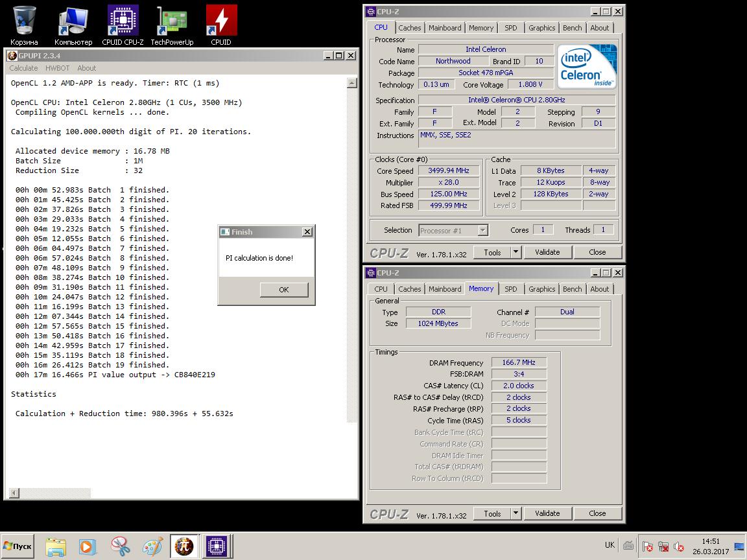Switch to SPD tab in lower CPU-Z
747x560 pixels.
point(511,289)
